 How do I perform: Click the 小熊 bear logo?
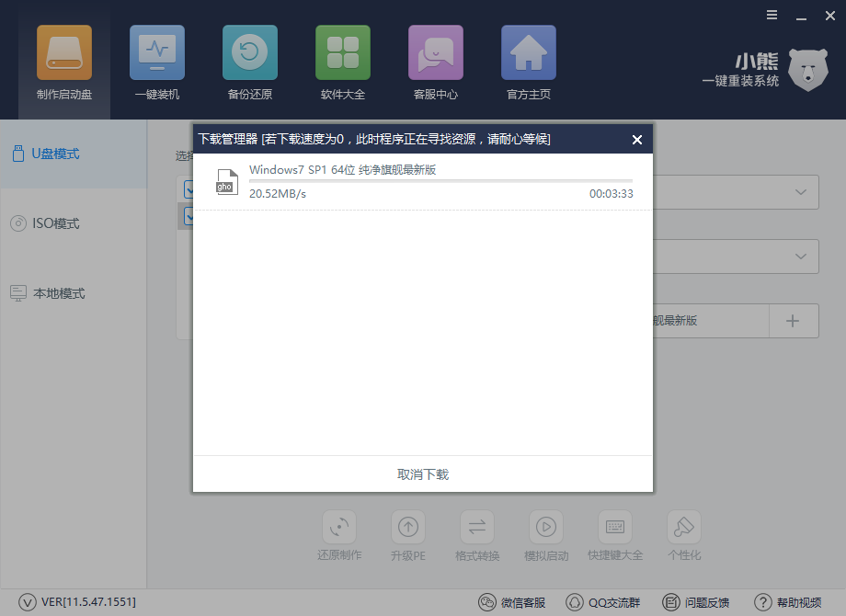click(x=807, y=69)
